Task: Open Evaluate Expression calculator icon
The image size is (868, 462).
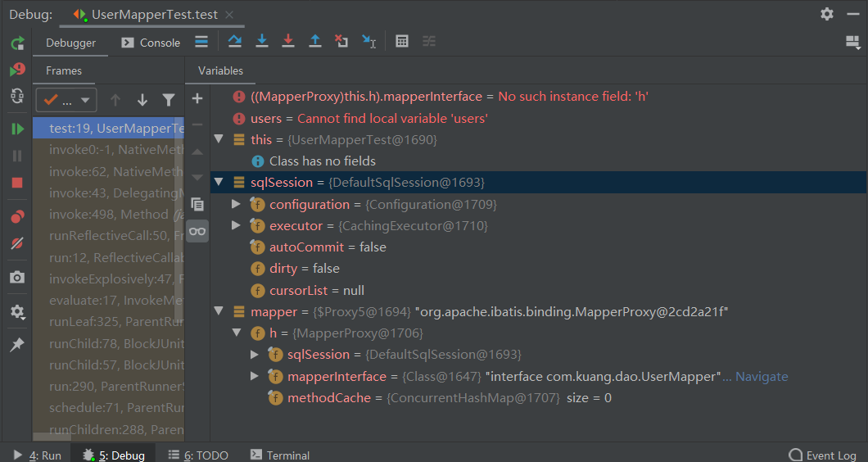Action: click(x=402, y=41)
